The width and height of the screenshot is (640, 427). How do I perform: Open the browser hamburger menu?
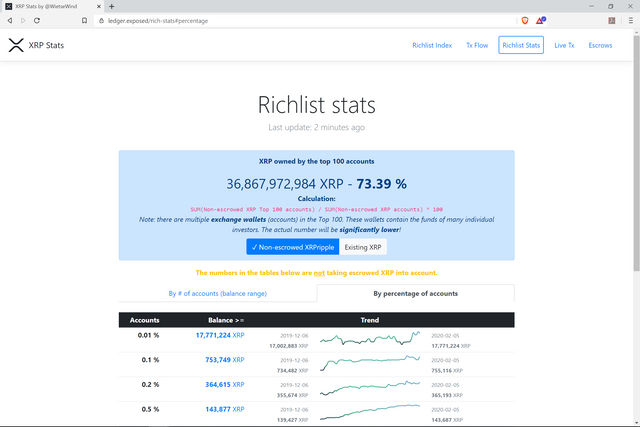click(x=631, y=20)
